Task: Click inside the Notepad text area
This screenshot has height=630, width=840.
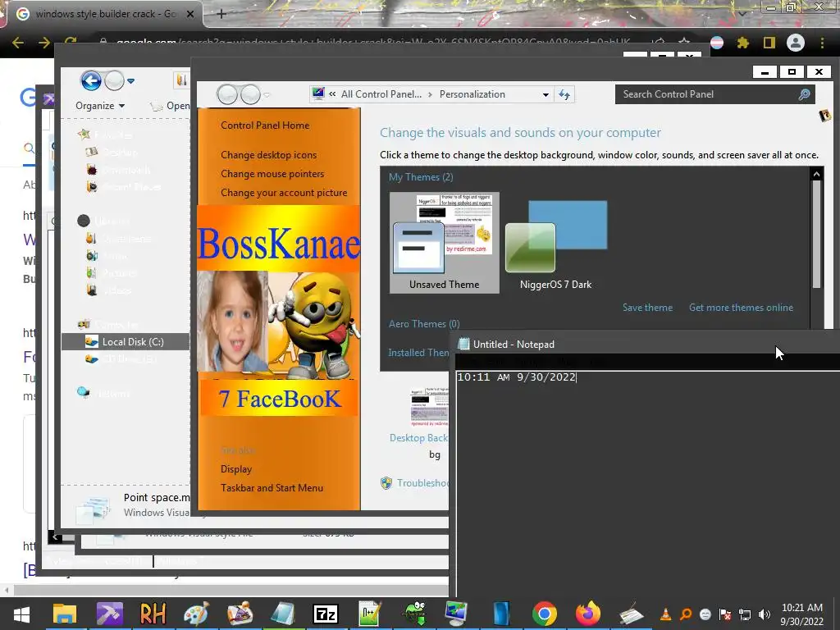Action: tap(647, 484)
